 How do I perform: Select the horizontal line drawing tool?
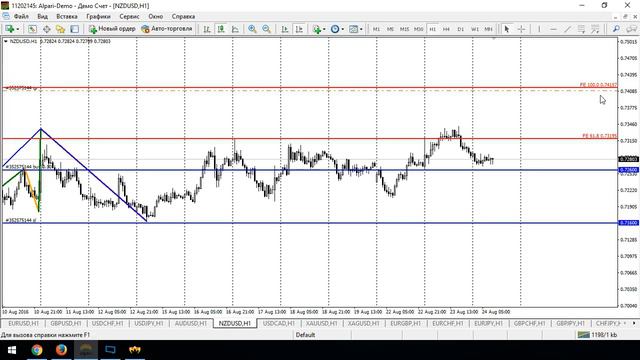553,29
